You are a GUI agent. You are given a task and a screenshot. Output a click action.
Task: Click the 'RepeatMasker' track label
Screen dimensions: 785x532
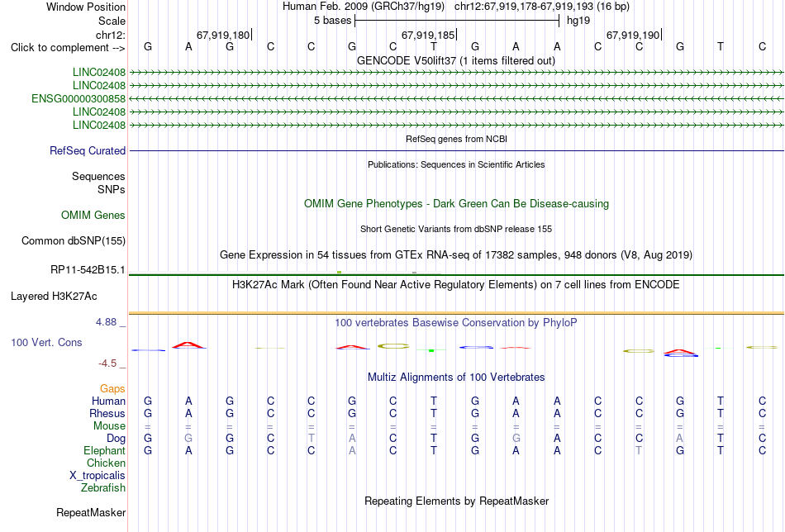(91, 513)
